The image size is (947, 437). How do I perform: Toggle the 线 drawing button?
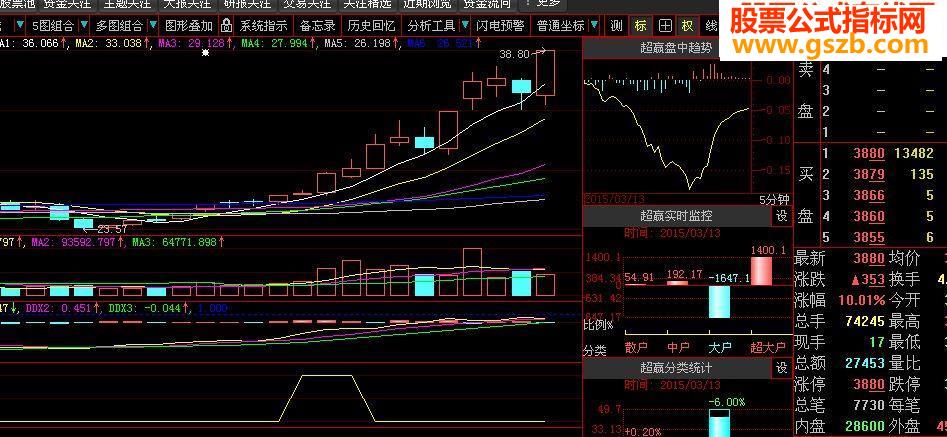[711, 25]
